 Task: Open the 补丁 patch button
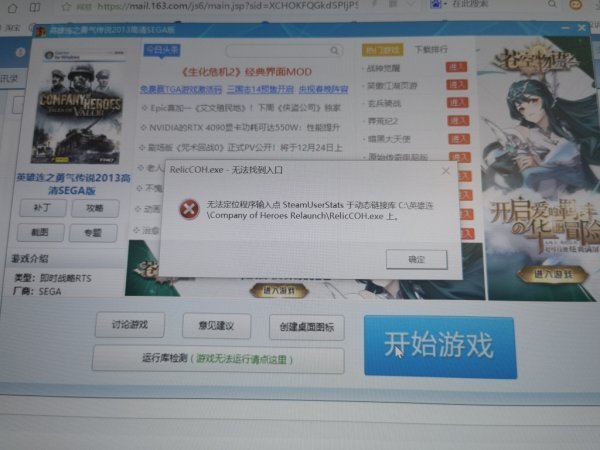(x=42, y=208)
